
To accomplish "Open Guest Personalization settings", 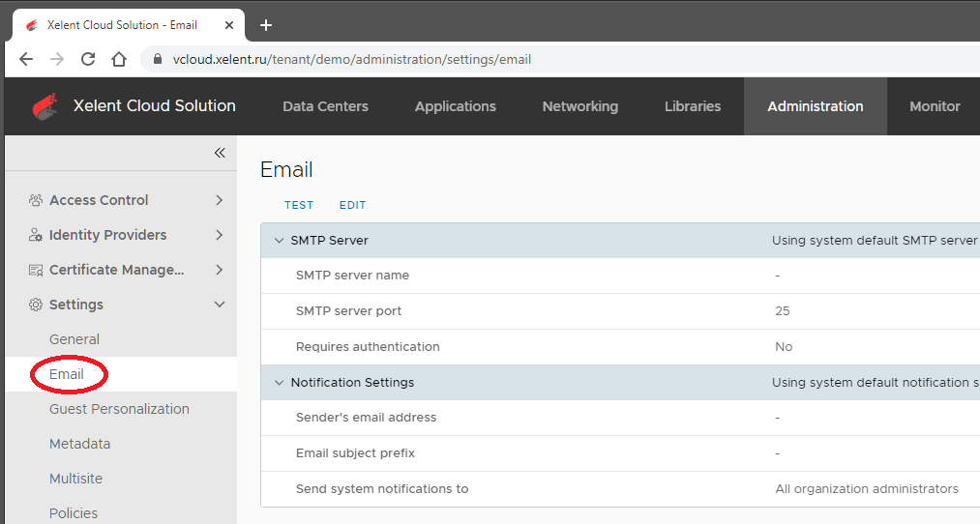I will pyautogui.click(x=119, y=409).
